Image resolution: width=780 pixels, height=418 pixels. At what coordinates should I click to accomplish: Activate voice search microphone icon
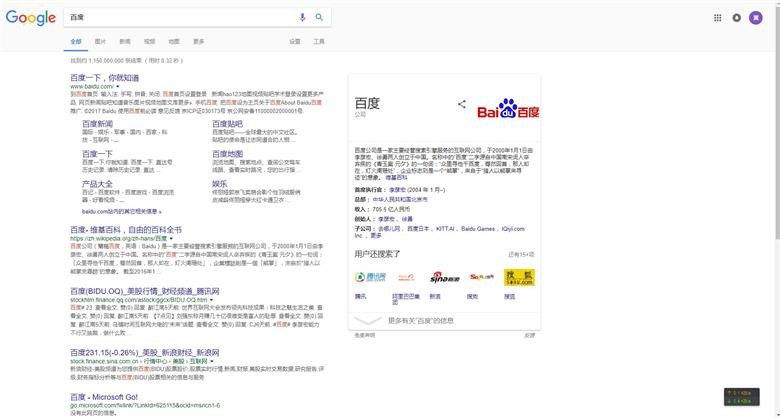(302, 17)
